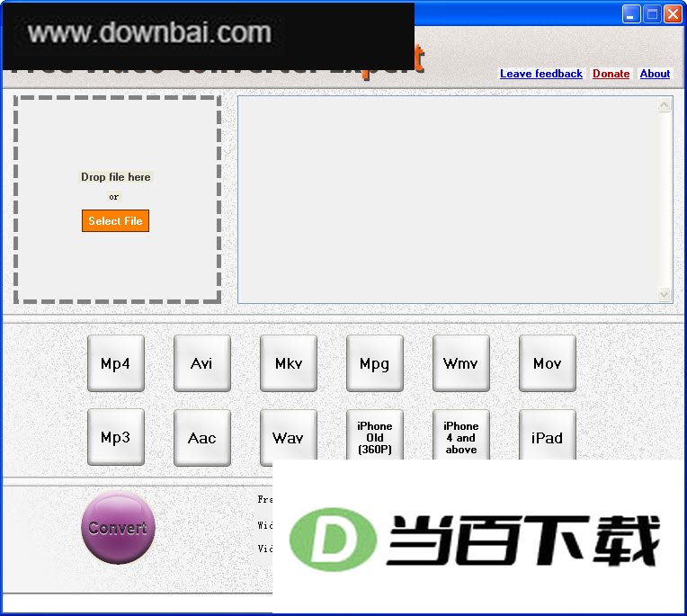
Task: Click the info panel scroll down arrow
Action: 665,294
